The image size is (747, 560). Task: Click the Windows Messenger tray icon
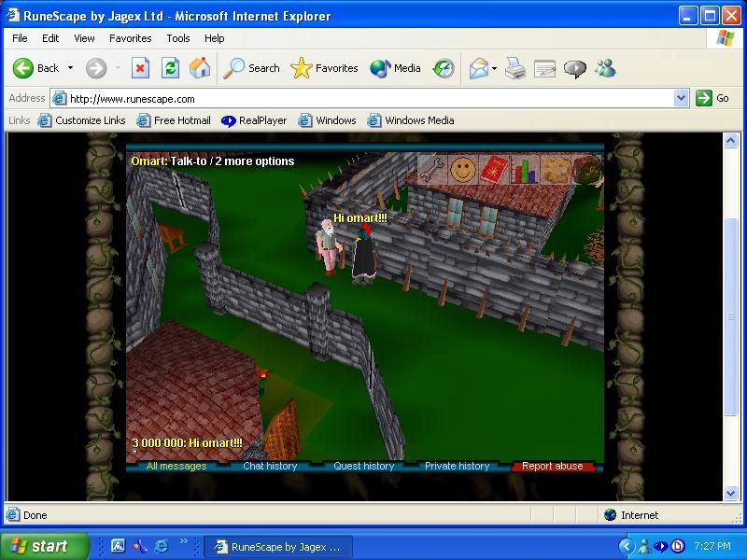pos(644,546)
